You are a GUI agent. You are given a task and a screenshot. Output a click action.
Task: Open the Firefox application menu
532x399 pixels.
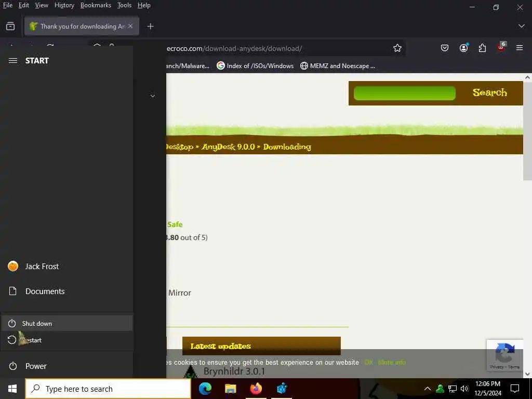(520, 48)
